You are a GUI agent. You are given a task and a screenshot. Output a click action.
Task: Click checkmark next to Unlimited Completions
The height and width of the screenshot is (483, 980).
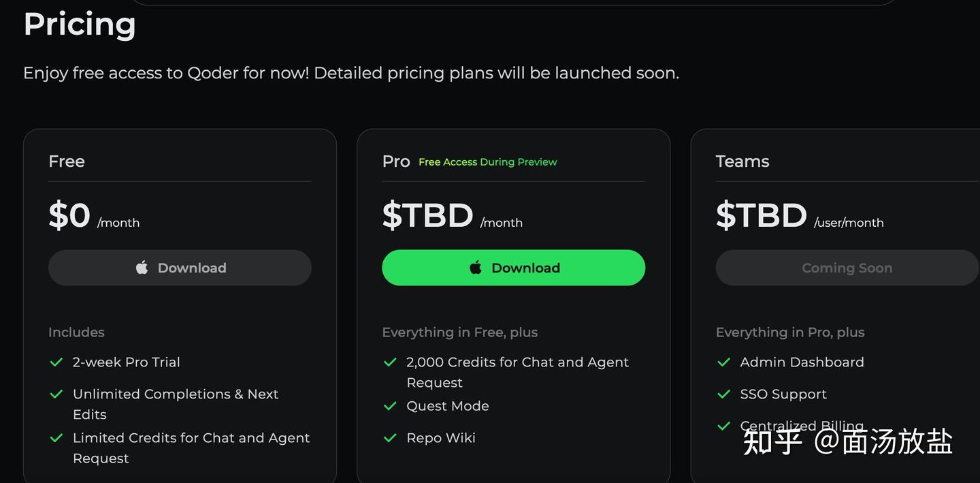(x=56, y=394)
